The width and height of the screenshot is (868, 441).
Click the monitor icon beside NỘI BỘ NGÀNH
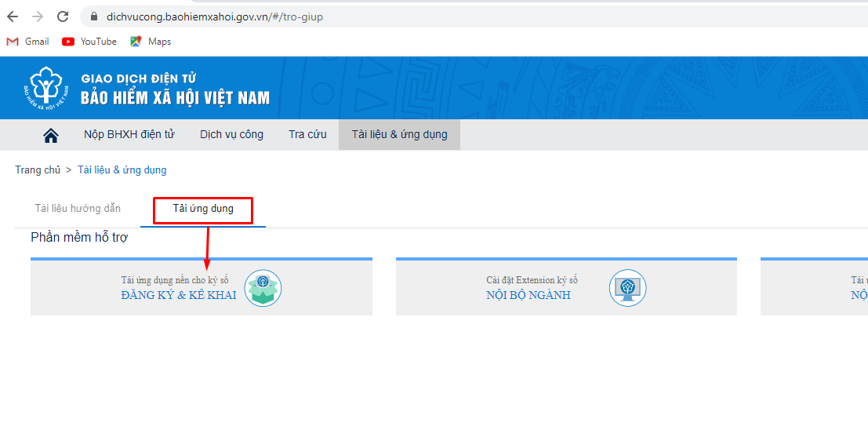628,288
